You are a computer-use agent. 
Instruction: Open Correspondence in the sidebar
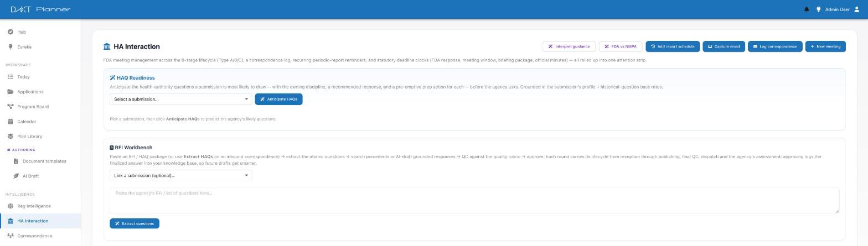pyautogui.click(x=40, y=236)
